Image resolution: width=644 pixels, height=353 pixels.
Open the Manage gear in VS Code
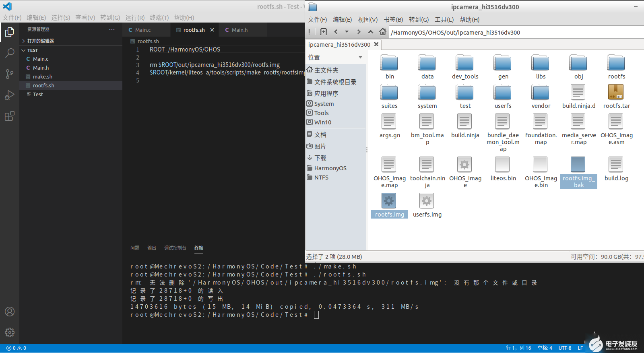(x=10, y=332)
